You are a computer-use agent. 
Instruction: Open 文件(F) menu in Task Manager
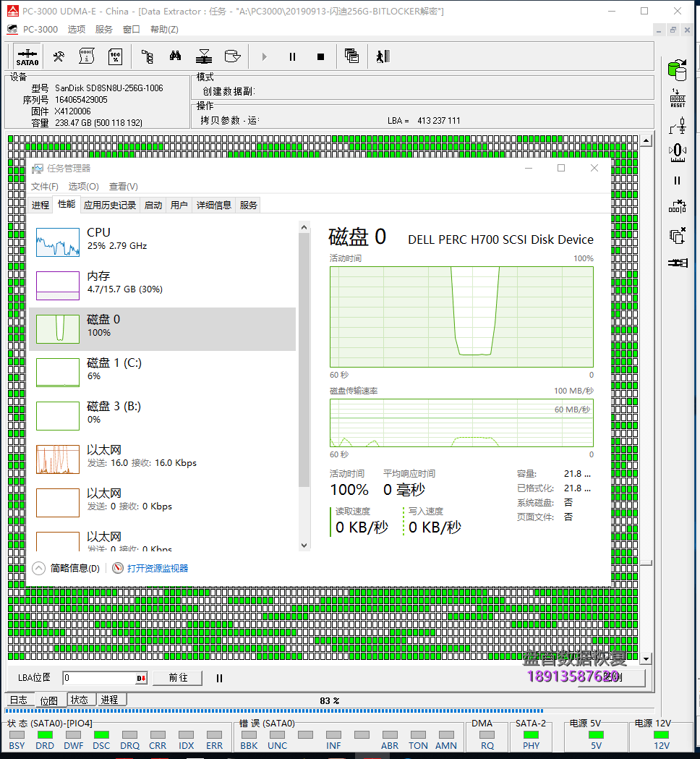pyautogui.click(x=45, y=187)
